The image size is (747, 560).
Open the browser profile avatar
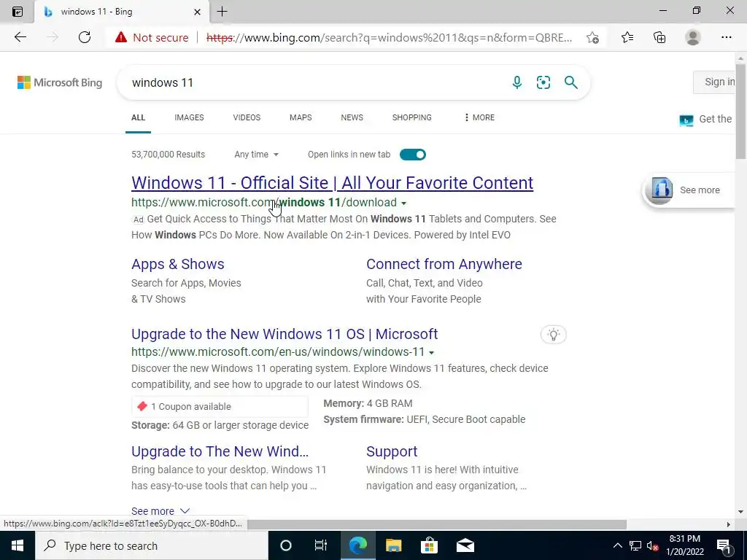[693, 37]
